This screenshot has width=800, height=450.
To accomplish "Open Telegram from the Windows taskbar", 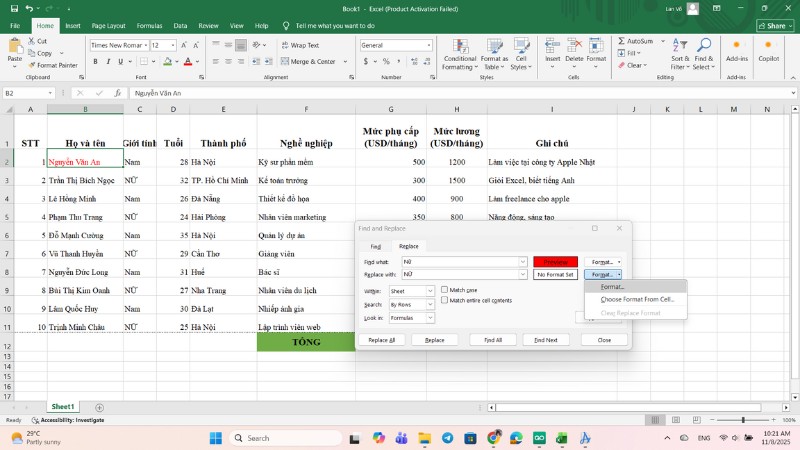I will pos(446,438).
